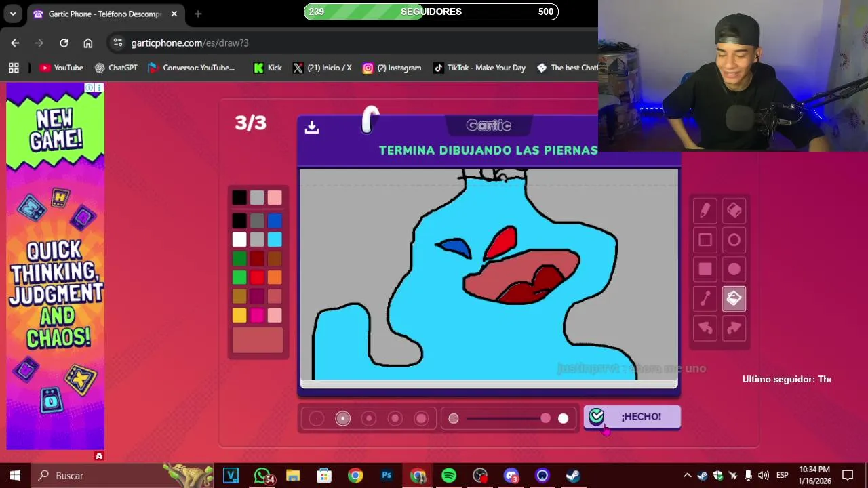
Task: Pick the filled circle tool
Action: pos(734,269)
